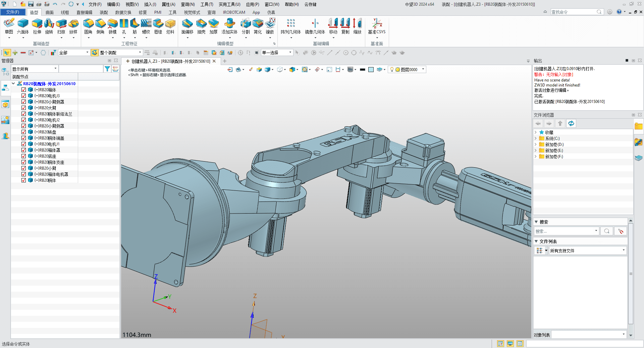Choose the 简化 simplify tool
Viewport: 644px width, 348px height.
tap(258, 26)
